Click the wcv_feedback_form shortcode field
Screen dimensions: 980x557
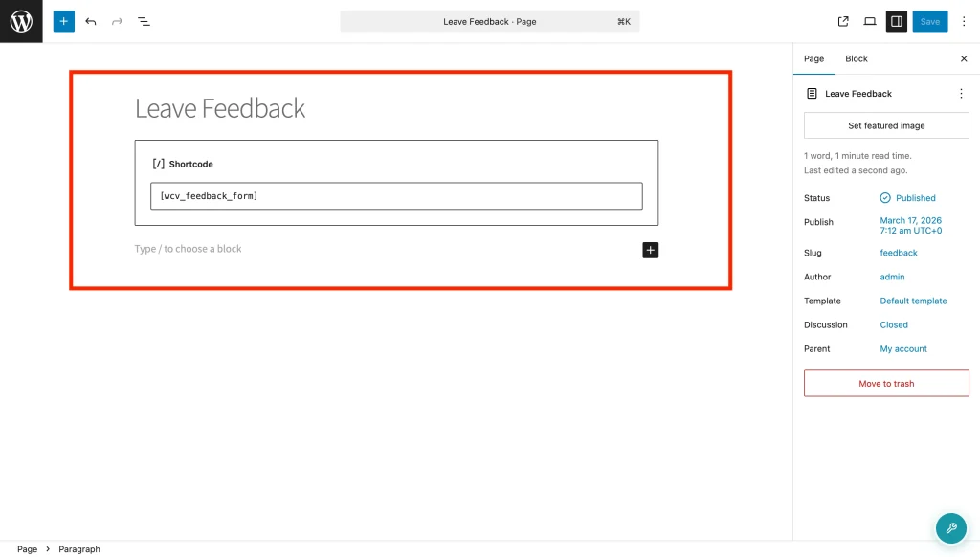click(x=396, y=196)
